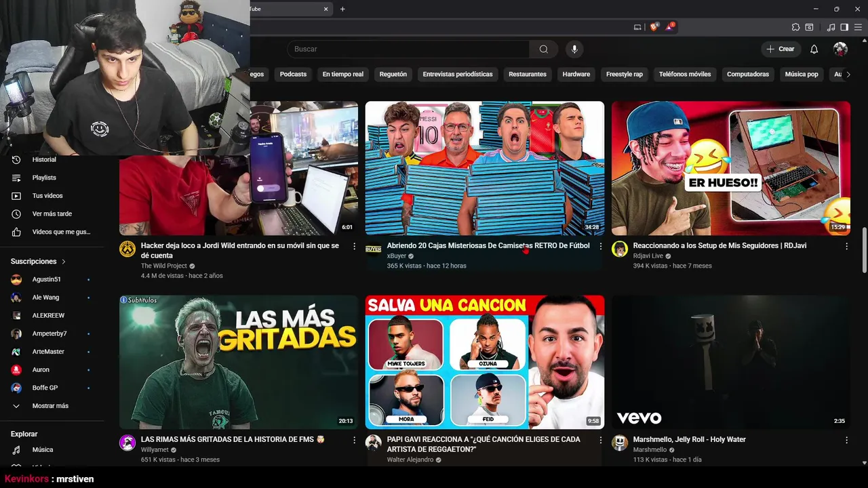Click the page vertical scrollbar thumb

865,251
